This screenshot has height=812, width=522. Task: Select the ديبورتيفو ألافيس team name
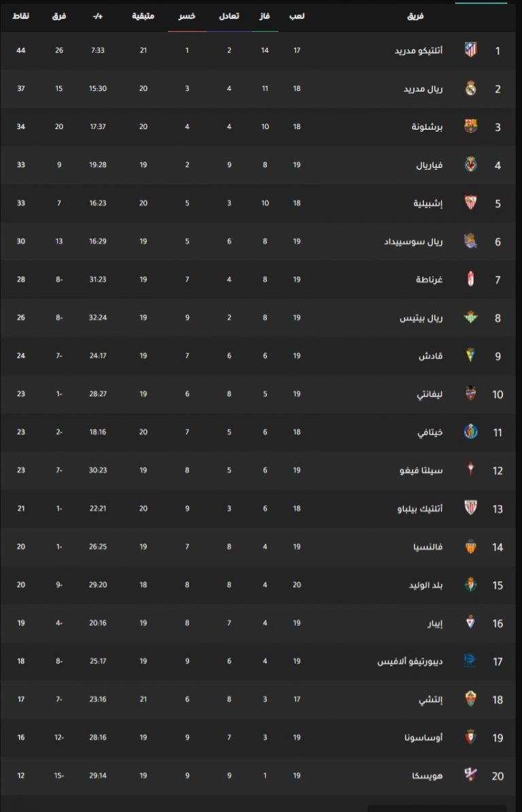[x=410, y=661]
